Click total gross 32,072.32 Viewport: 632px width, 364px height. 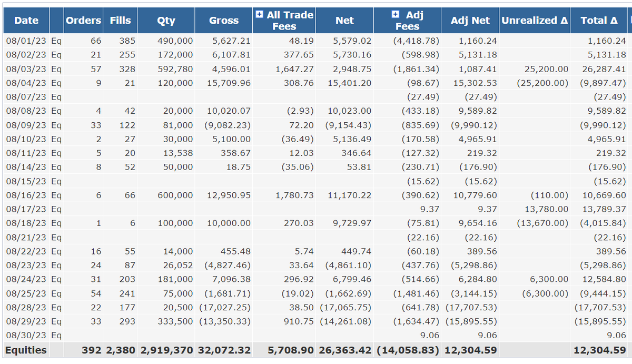click(224, 350)
